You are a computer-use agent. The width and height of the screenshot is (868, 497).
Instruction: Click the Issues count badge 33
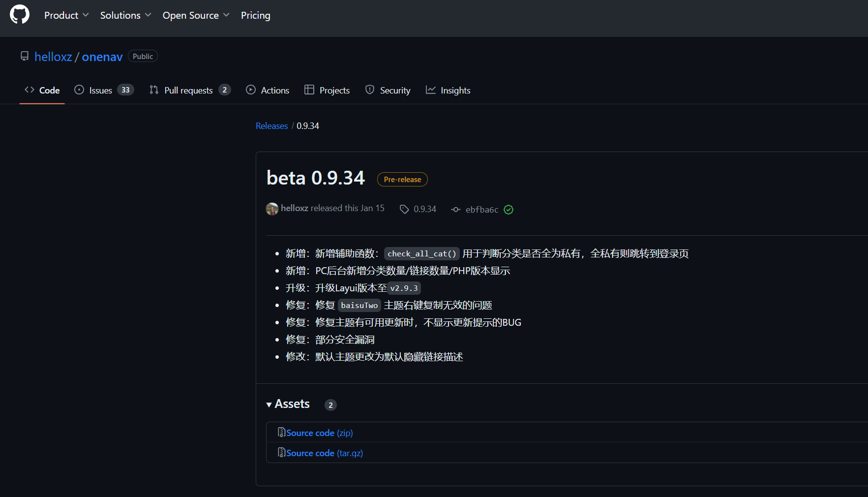tap(125, 90)
